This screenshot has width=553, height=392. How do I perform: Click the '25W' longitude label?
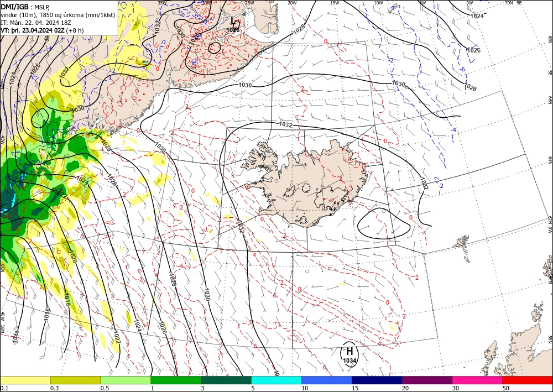[249, 3]
